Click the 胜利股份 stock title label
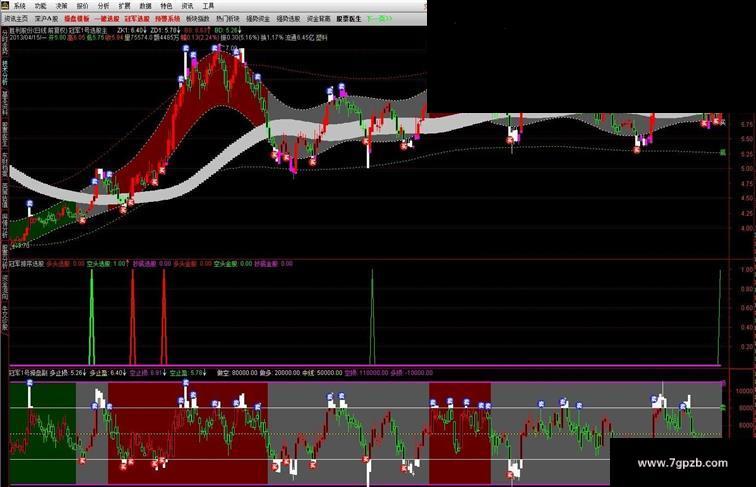Viewport: 756px width, 487px height. 21,30
